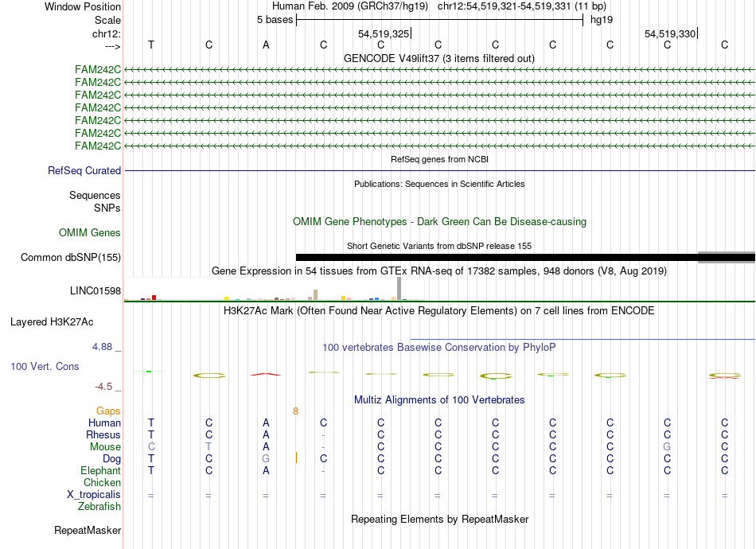
Task: Open Short Genetic Variants from dbSNP release 155
Action: click(439, 246)
